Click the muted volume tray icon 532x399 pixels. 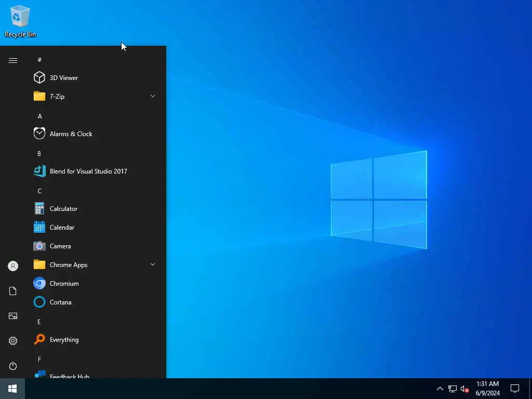pos(464,389)
